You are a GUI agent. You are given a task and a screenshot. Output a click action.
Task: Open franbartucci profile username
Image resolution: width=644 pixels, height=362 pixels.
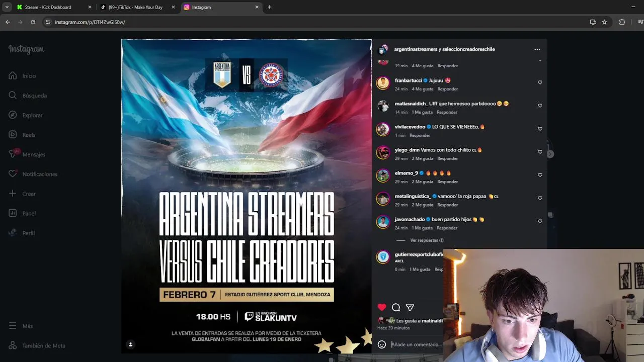408,80
